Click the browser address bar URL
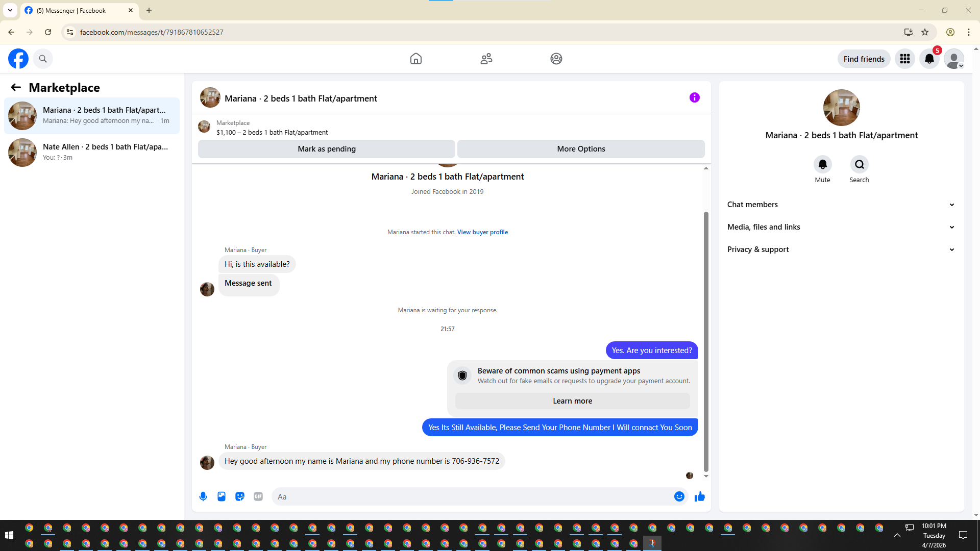 click(x=152, y=32)
